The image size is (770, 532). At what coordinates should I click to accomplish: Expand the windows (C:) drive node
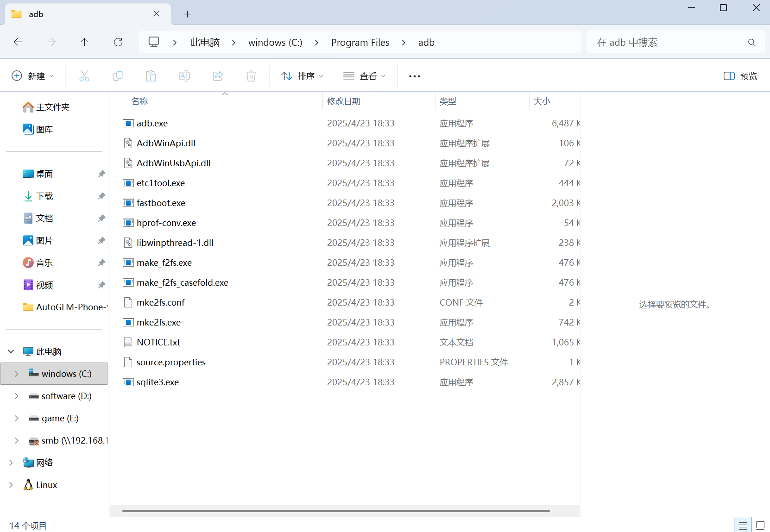[17, 374]
